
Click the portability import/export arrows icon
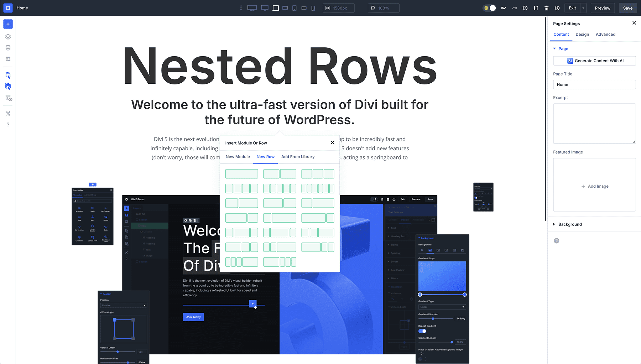(536, 8)
